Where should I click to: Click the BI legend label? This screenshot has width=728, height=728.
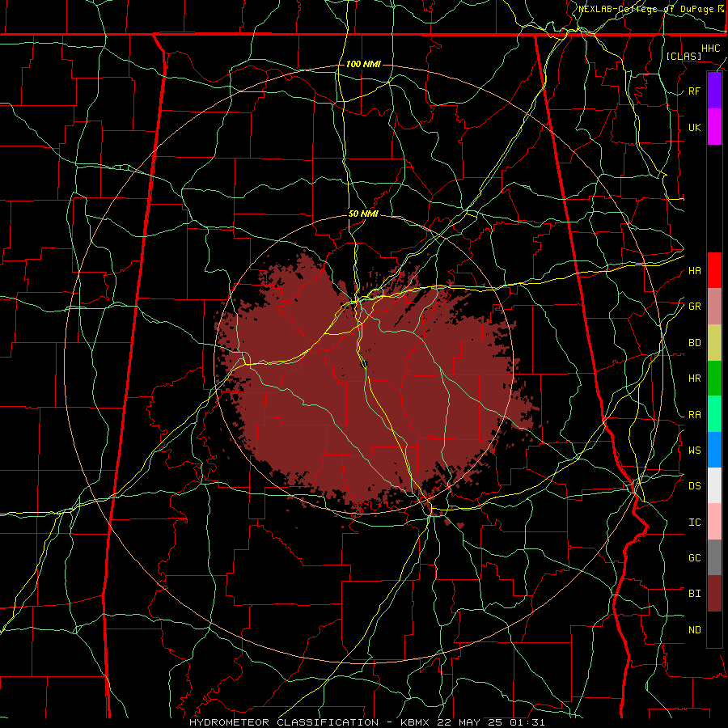click(694, 594)
